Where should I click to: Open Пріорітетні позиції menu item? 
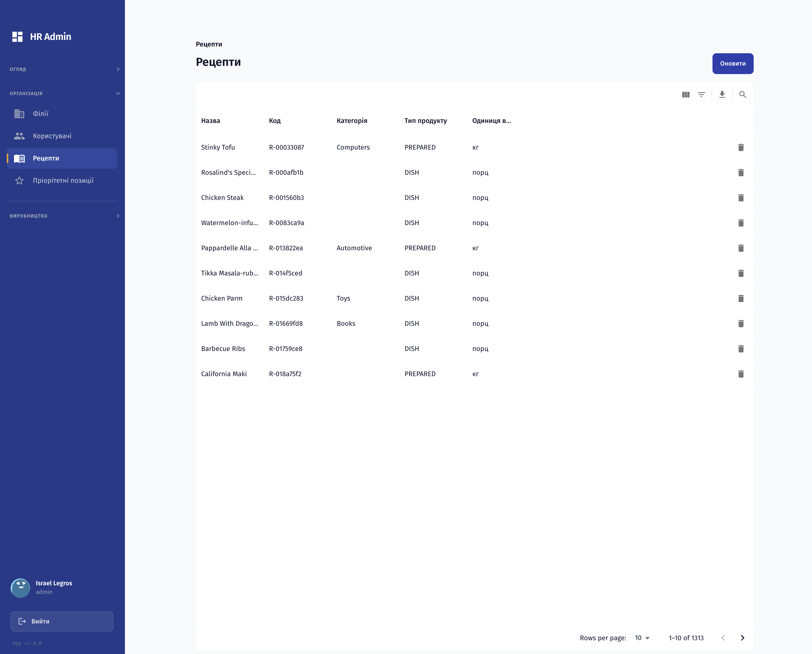(62, 181)
